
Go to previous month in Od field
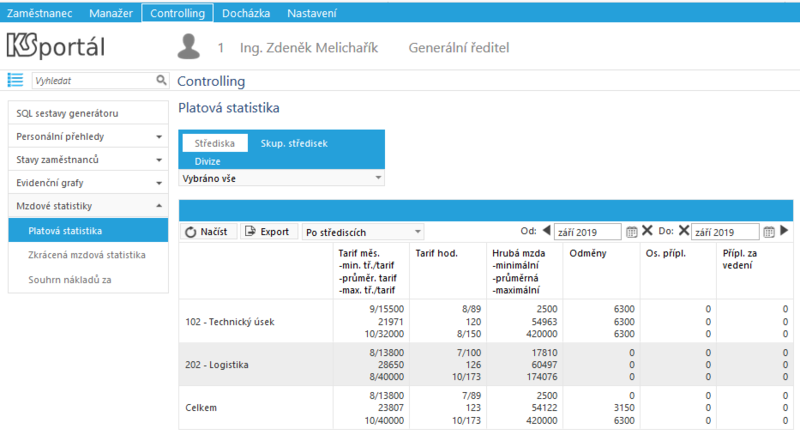click(546, 231)
